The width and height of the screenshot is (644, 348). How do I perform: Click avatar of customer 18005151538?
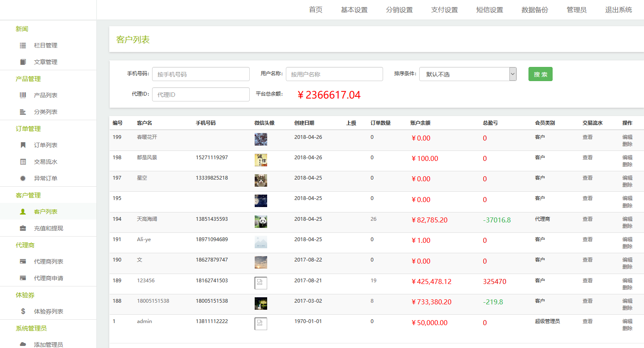(x=261, y=303)
